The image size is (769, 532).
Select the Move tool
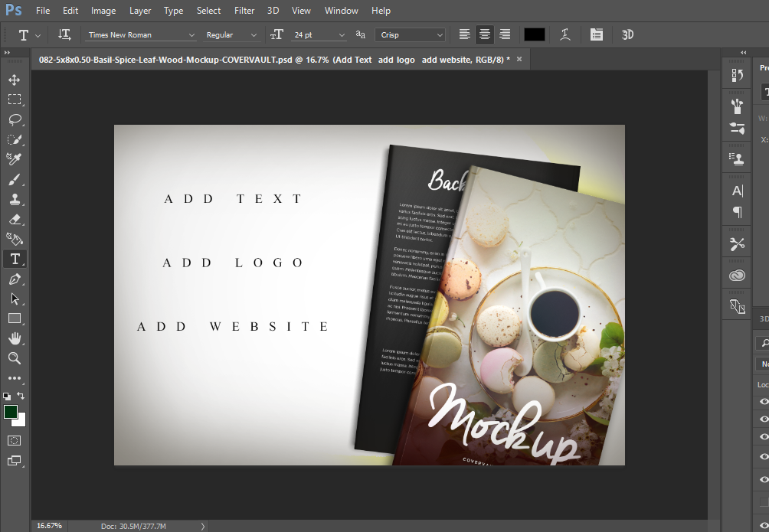(15, 80)
